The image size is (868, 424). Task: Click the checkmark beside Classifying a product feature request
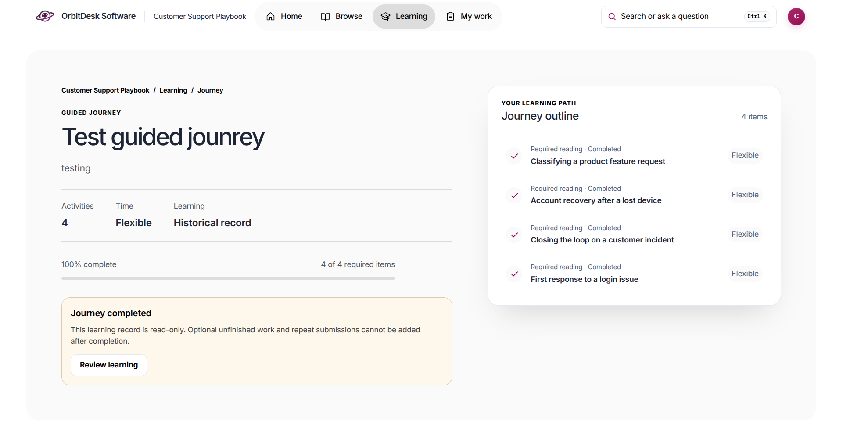click(514, 156)
